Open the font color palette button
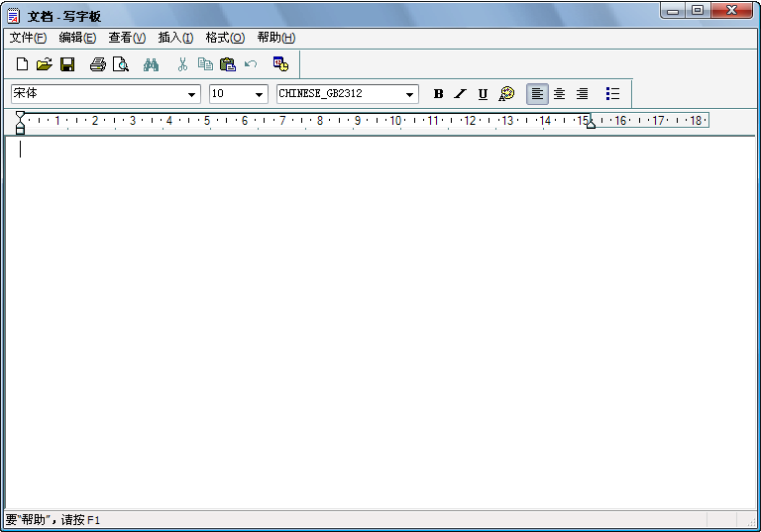Viewport: 761px width, 532px height. (x=506, y=94)
